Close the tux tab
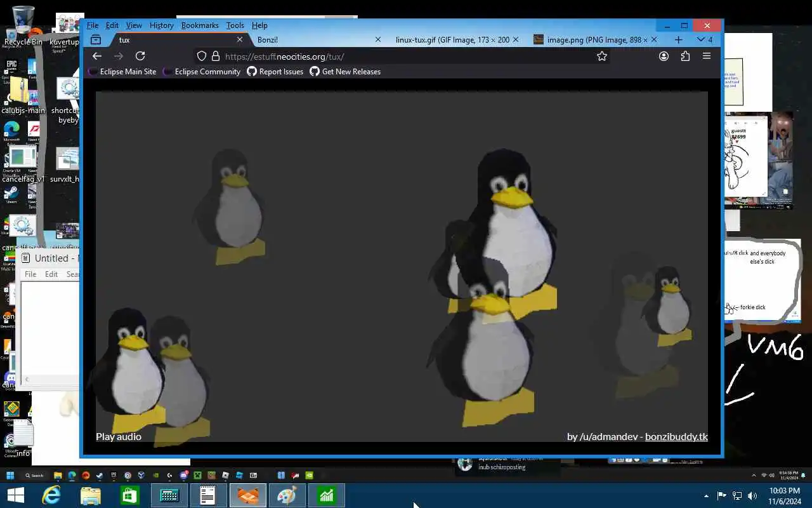The width and height of the screenshot is (812, 508). 240,39
